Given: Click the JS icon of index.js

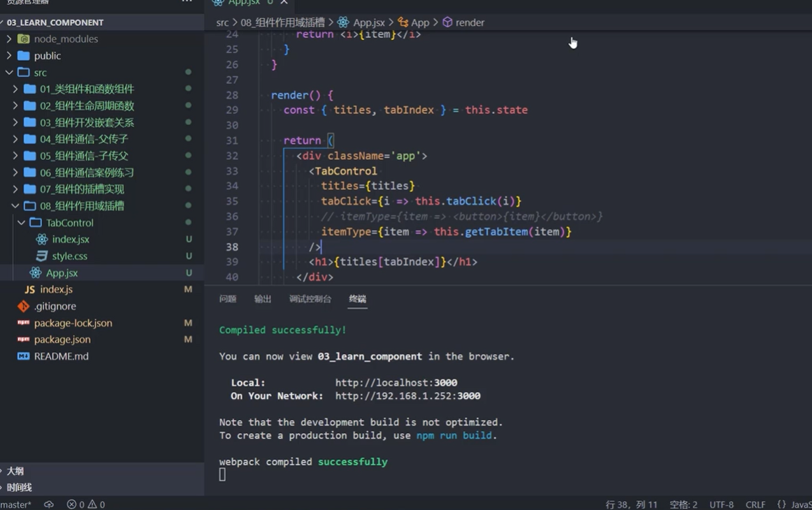Looking at the screenshot, I should [29, 289].
